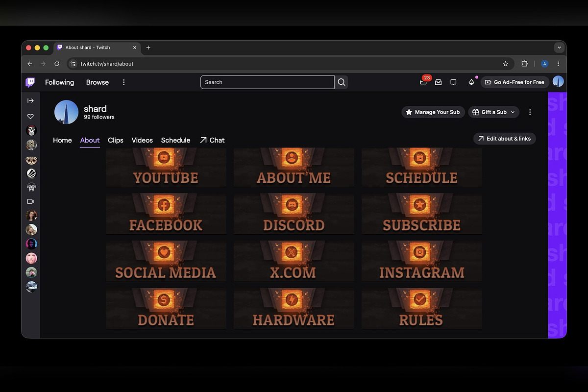
Task: Open the shard channel avatar
Action: tap(66, 112)
